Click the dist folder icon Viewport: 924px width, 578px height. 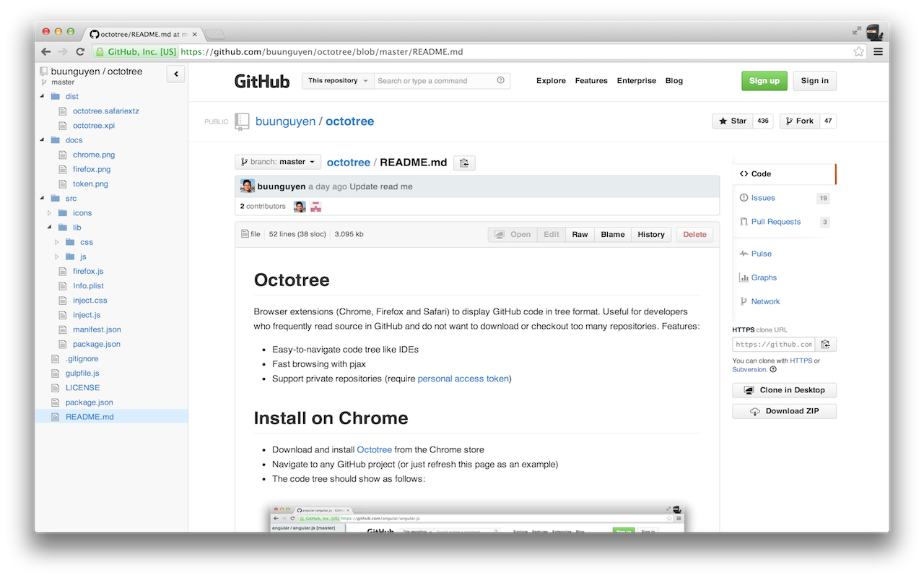click(x=56, y=96)
